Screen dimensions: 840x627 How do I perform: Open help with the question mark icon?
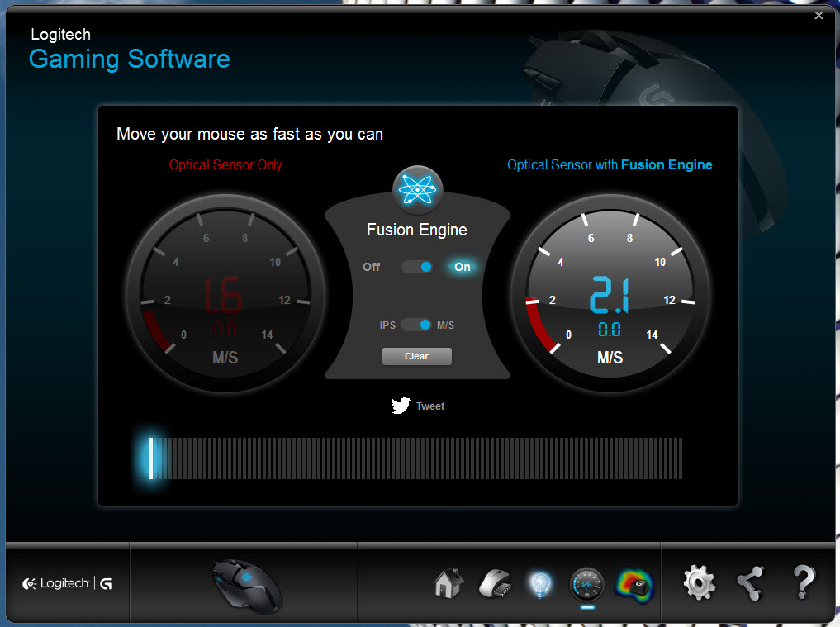click(804, 582)
